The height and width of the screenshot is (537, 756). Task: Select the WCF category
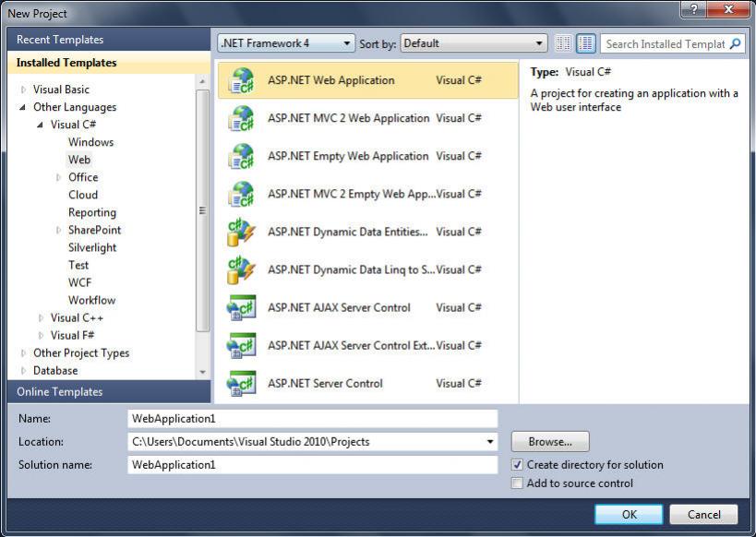pyautogui.click(x=79, y=282)
